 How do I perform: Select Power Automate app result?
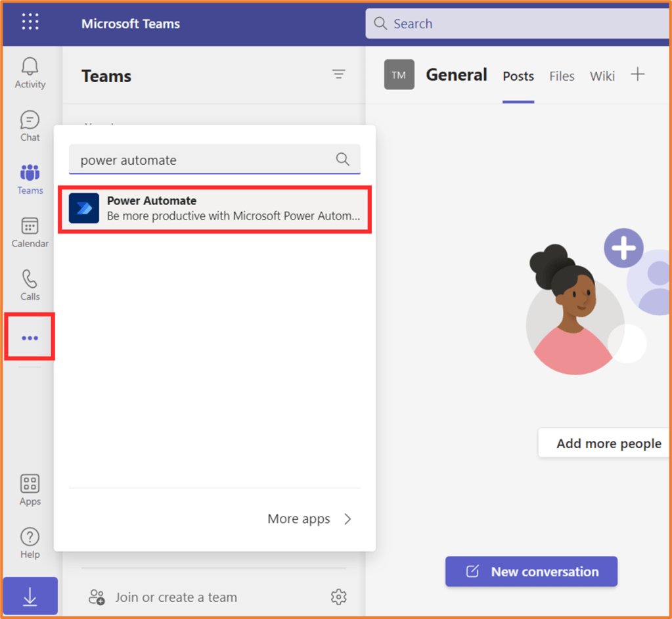click(x=215, y=208)
